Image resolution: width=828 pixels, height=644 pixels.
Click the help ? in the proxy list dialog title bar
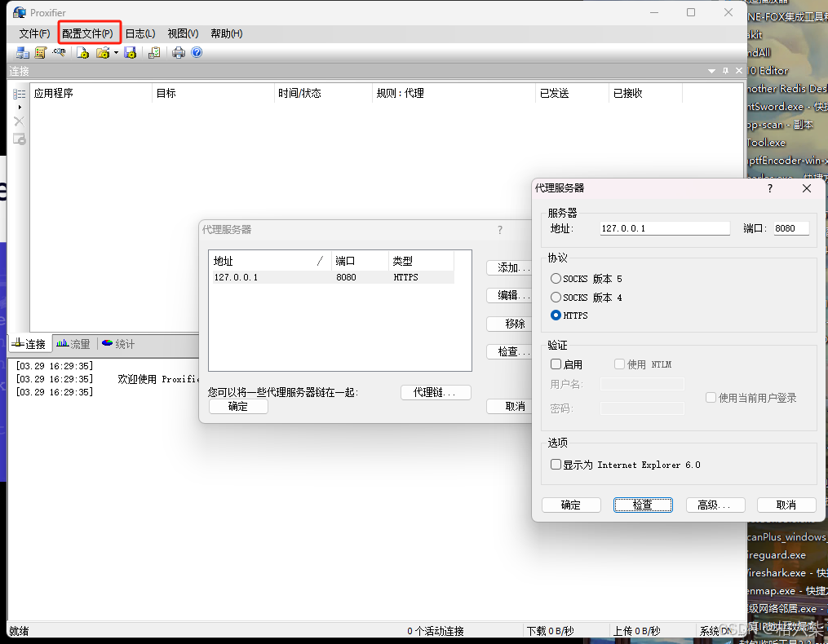point(499,230)
